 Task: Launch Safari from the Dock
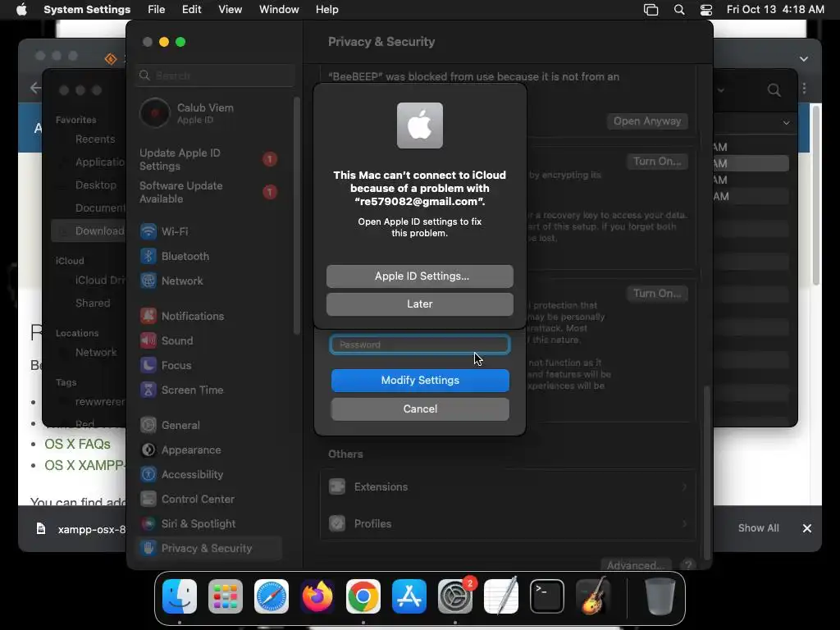272,596
